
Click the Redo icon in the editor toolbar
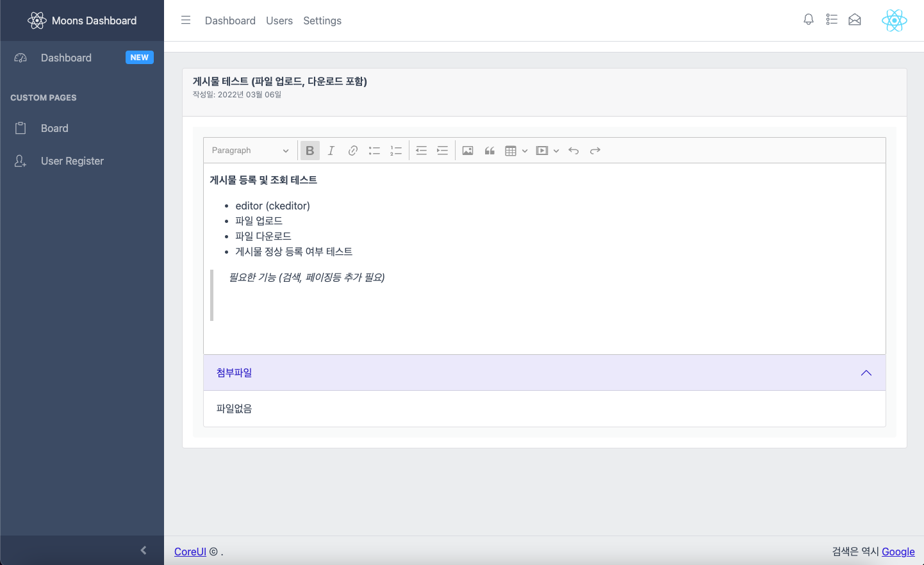coord(595,150)
